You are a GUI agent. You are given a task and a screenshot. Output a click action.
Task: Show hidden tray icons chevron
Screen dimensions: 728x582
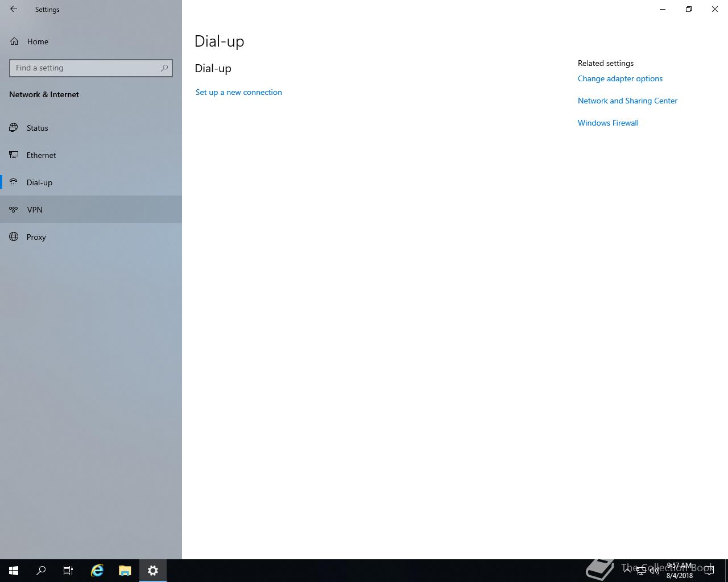click(x=627, y=570)
